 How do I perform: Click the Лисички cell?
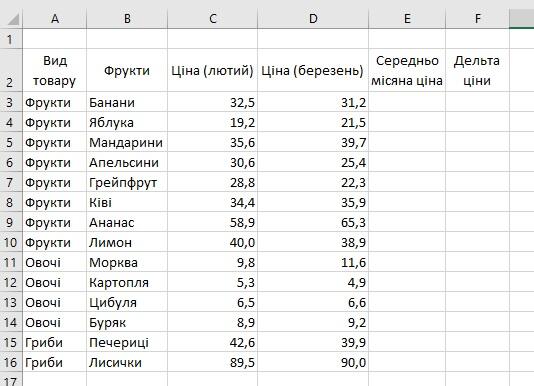point(127,362)
